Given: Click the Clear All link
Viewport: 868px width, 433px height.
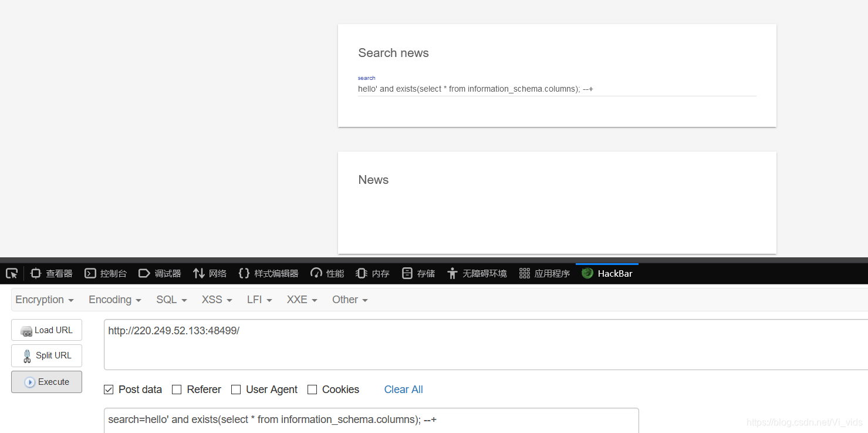Looking at the screenshot, I should (x=403, y=390).
